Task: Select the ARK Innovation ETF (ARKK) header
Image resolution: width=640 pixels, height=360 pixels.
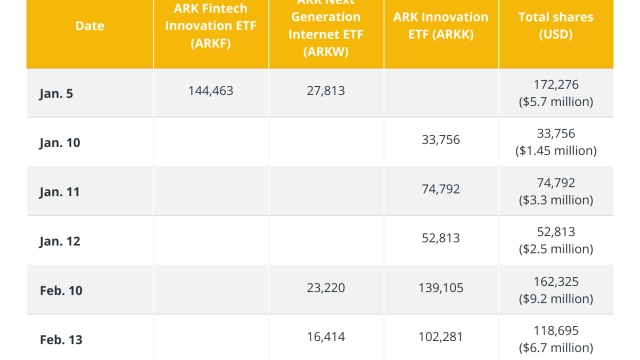Action: 441,26
